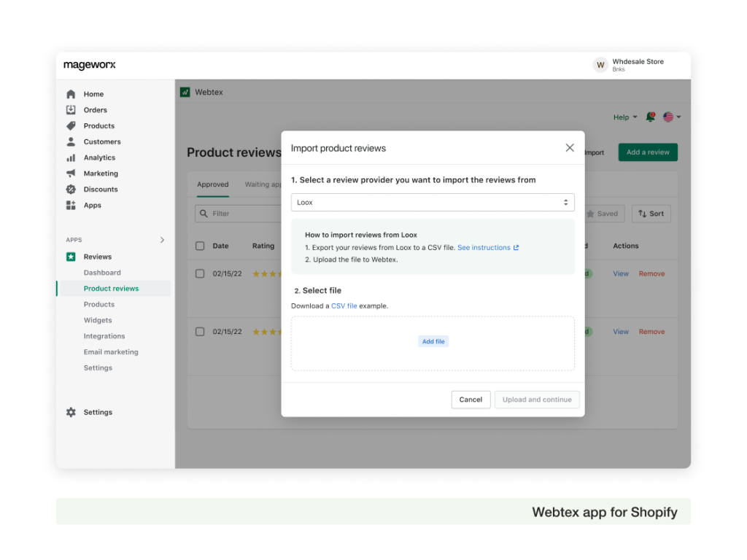Click the Settings gear icon at sidebar bottom
The width and height of the screenshot is (747, 560).
71,412
